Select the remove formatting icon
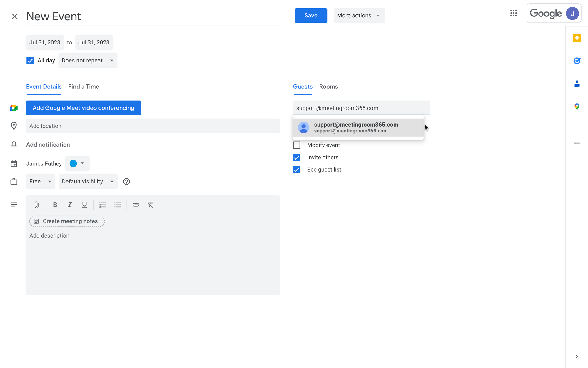588x368 pixels. [x=150, y=205]
